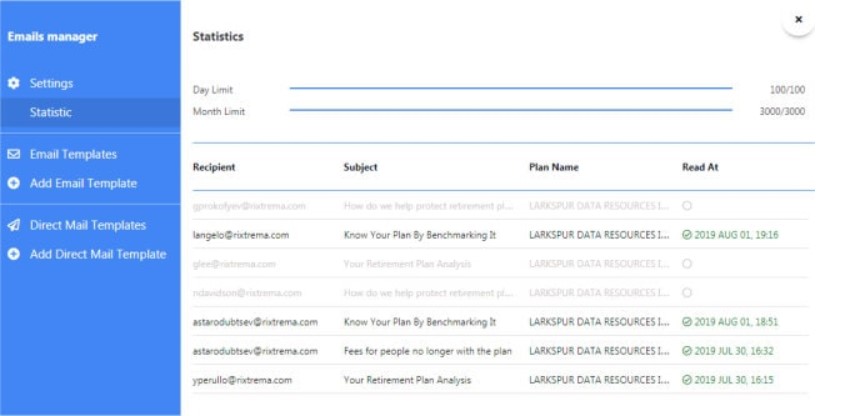This screenshot has width=856, height=416.
Task: Click the Add Direct Mail Template plus icon
Action: (14, 255)
